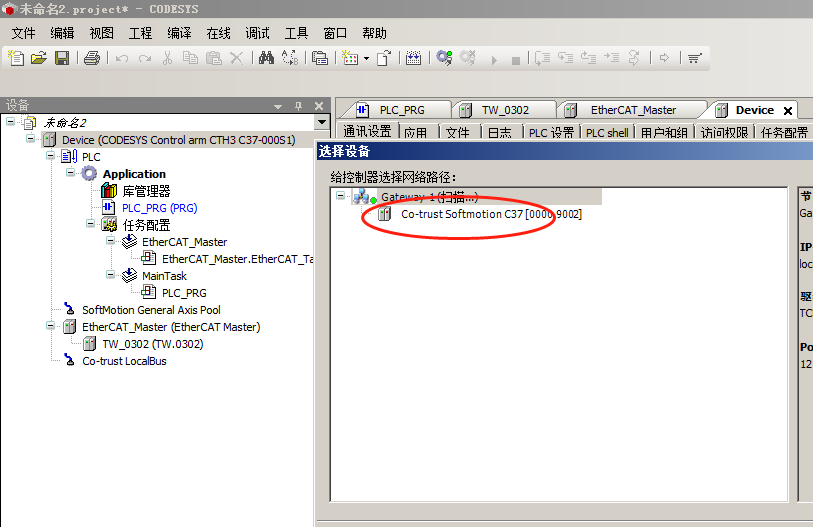Click the Stop square icon
This screenshot has height=527, width=813.
515,61
